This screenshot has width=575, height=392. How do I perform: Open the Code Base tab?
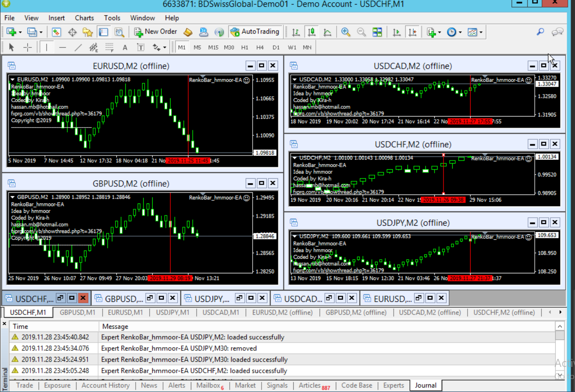pyautogui.click(x=357, y=385)
